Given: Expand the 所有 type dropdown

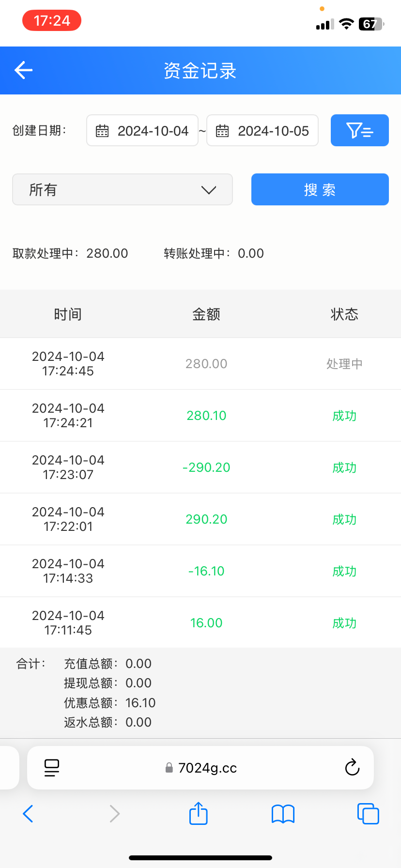Looking at the screenshot, I should coord(122,189).
